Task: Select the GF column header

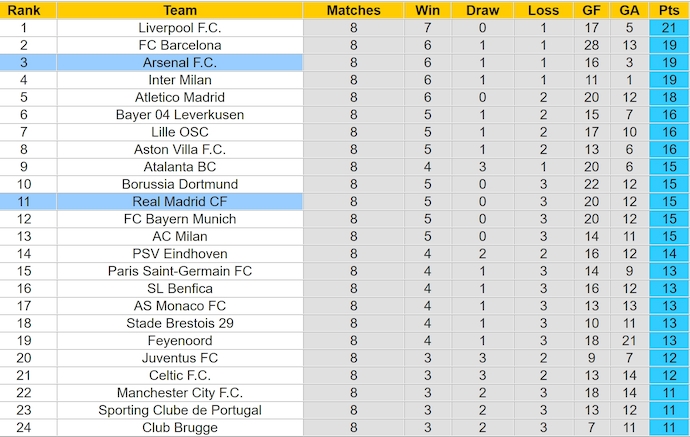Action: (594, 10)
